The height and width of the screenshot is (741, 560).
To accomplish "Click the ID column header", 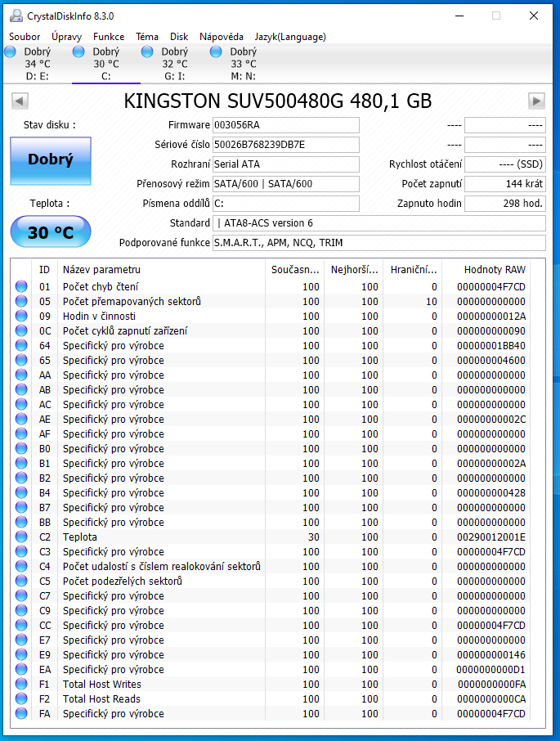I will (x=44, y=269).
